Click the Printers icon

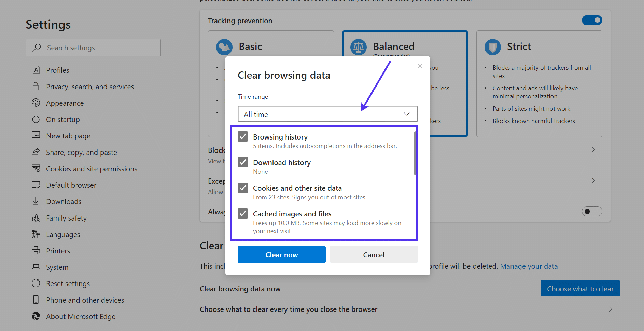tap(36, 250)
